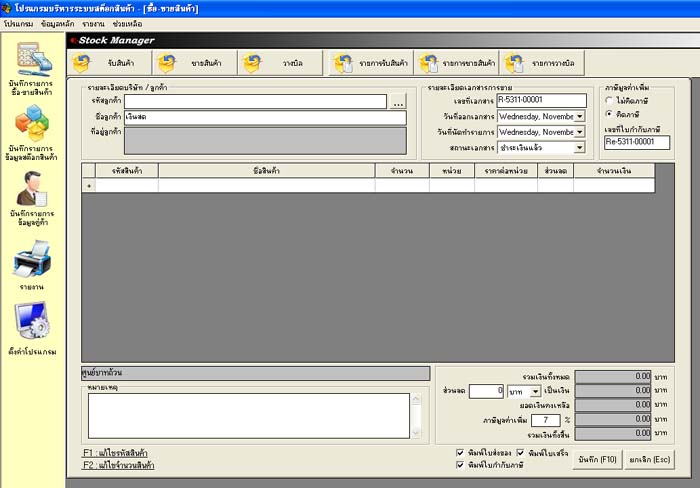Open the รายการขายสินค้า sales list
Image resolution: width=700 pixels, height=488 pixels.
pos(456,64)
